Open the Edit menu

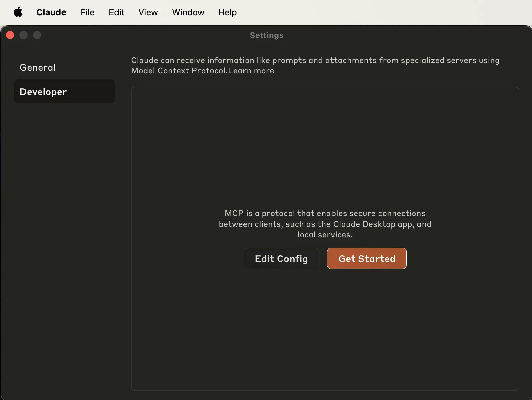(117, 12)
